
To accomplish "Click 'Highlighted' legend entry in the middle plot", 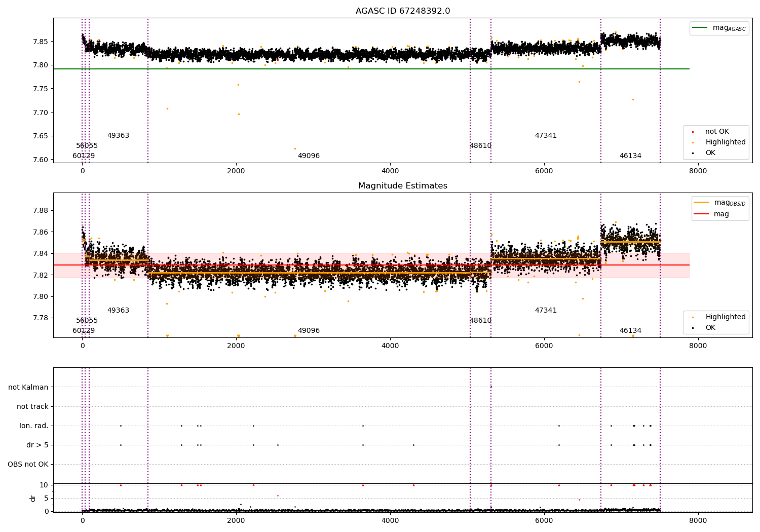I will pyautogui.click(x=726, y=317).
